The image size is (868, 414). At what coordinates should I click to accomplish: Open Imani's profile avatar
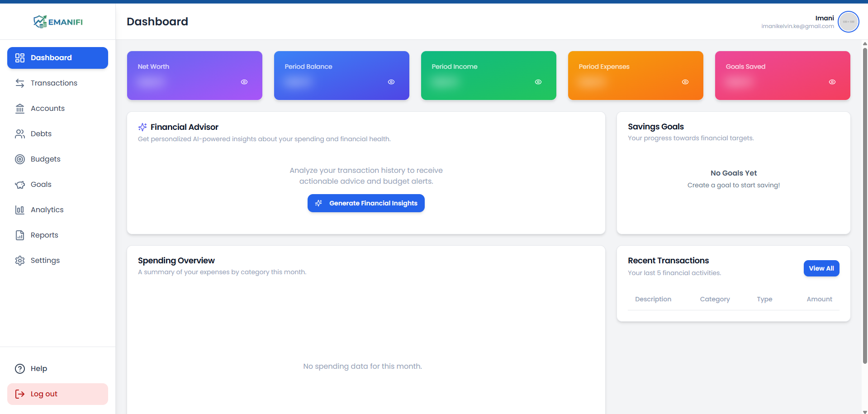(x=848, y=21)
